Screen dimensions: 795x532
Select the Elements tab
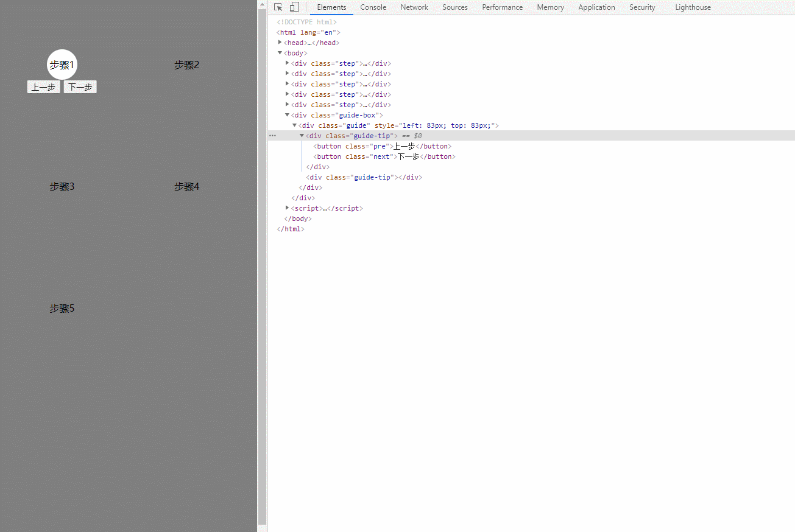point(331,7)
